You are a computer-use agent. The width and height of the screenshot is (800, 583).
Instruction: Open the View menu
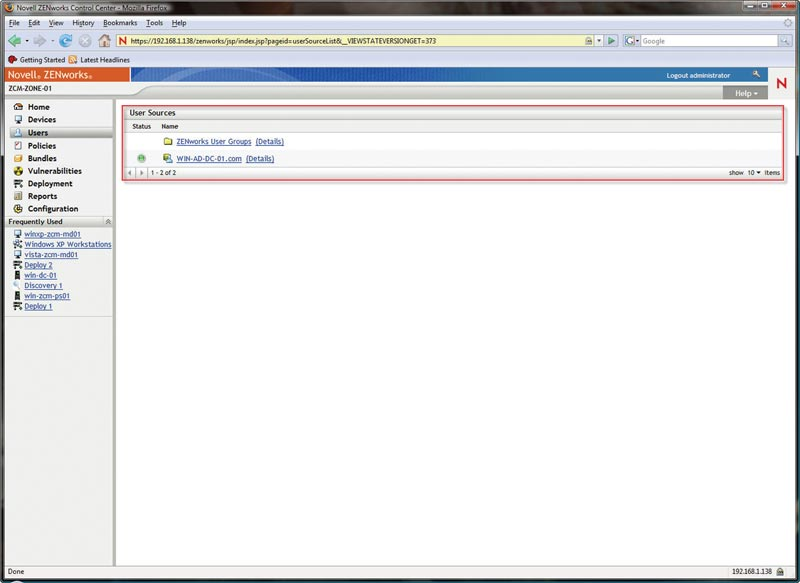click(x=56, y=23)
